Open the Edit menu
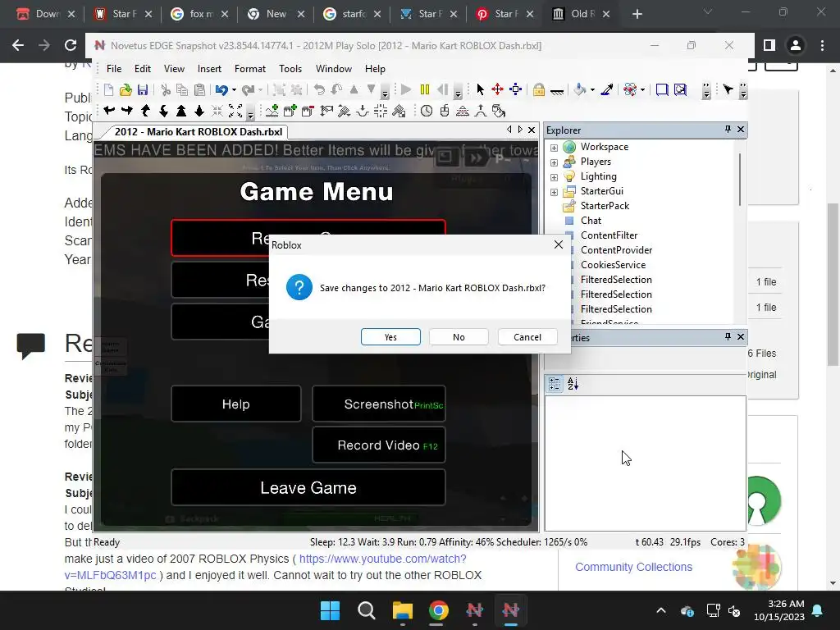The image size is (840, 630). [x=143, y=69]
